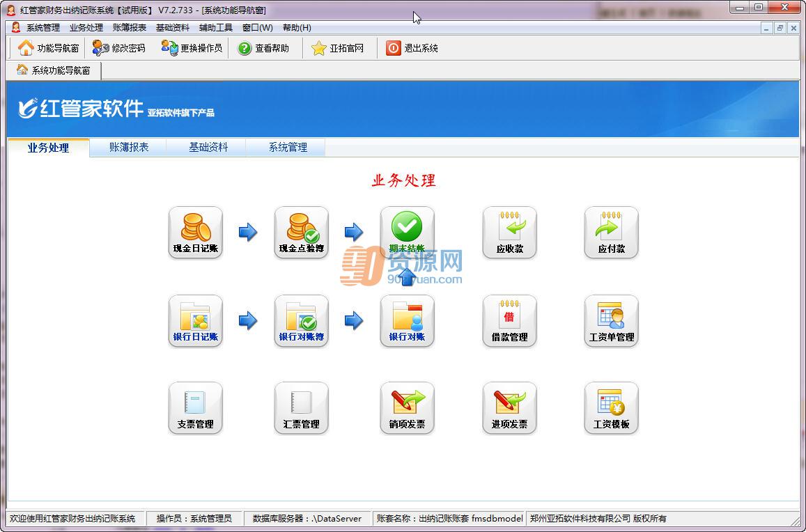Viewport: 806px width, 532px height.
Task: Close the inner navigation child window
Action: pos(793,29)
